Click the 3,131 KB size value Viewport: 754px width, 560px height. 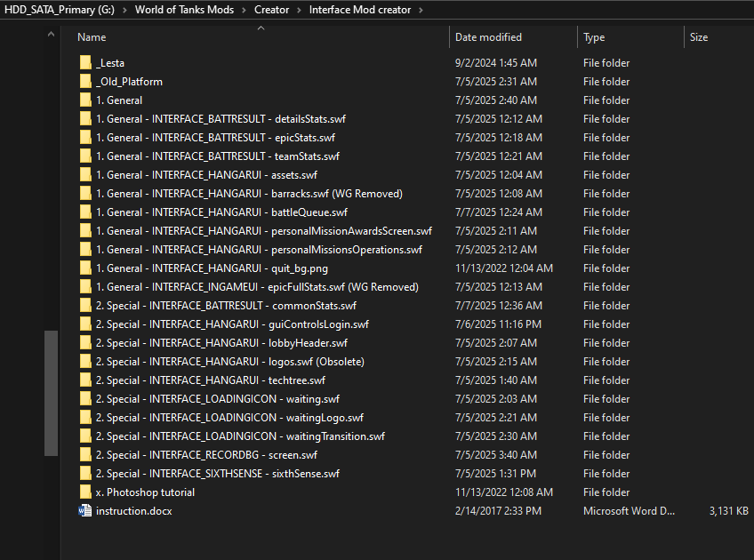(x=728, y=511)
